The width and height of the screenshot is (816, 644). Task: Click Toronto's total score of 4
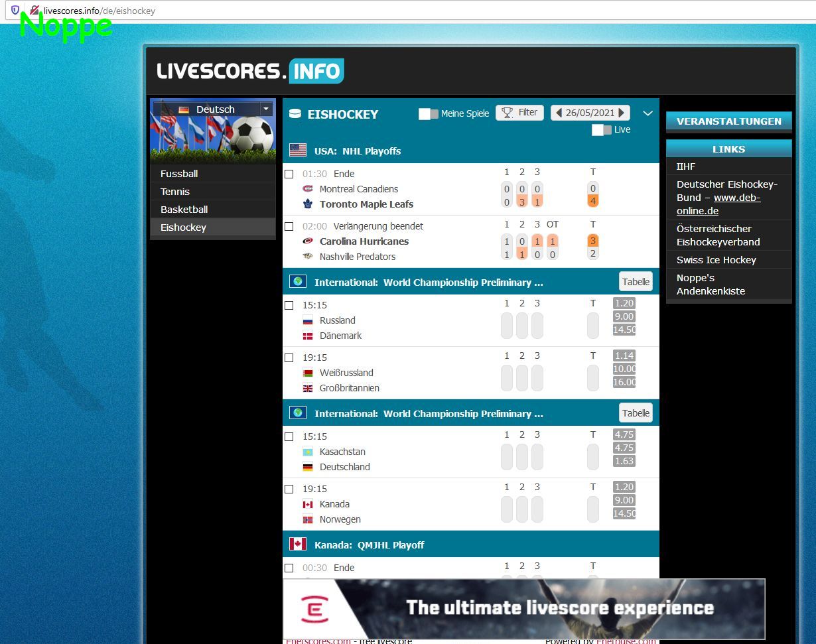[x=593, y=201]
